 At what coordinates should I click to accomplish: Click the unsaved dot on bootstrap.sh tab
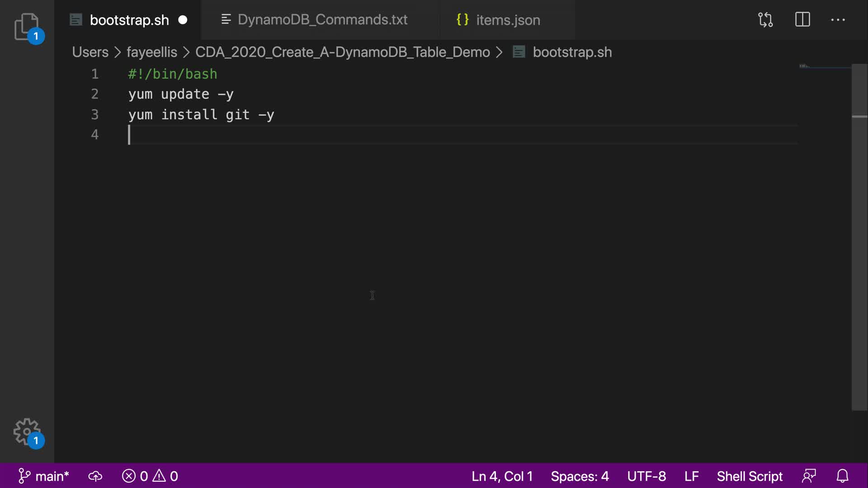tap(183, 20)
